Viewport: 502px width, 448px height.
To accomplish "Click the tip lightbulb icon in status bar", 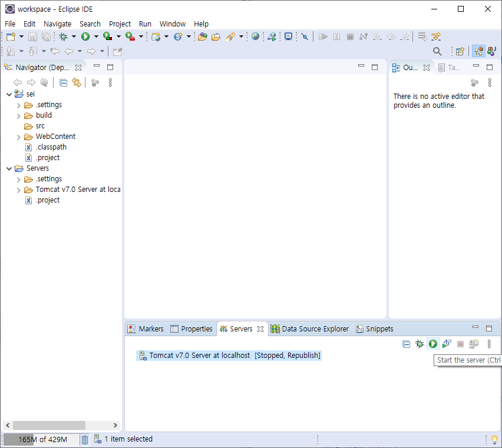I will tap(495, 440).
